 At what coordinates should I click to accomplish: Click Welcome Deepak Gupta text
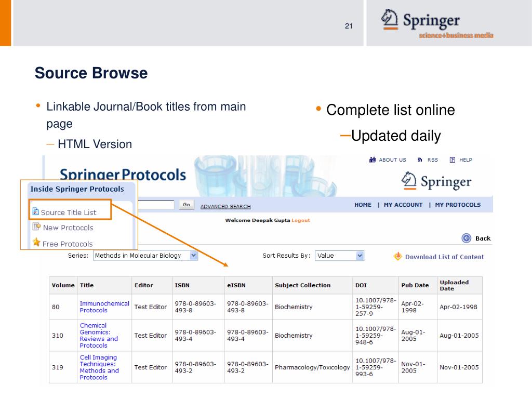(258, 220)
